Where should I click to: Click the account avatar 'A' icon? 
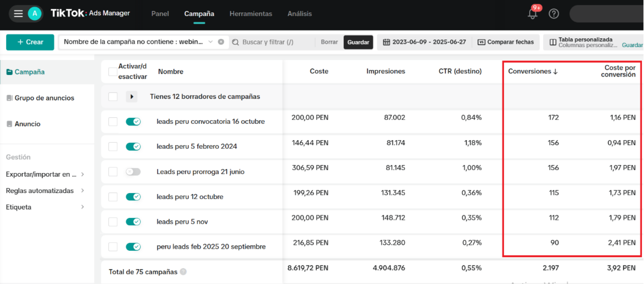[35, 13]
